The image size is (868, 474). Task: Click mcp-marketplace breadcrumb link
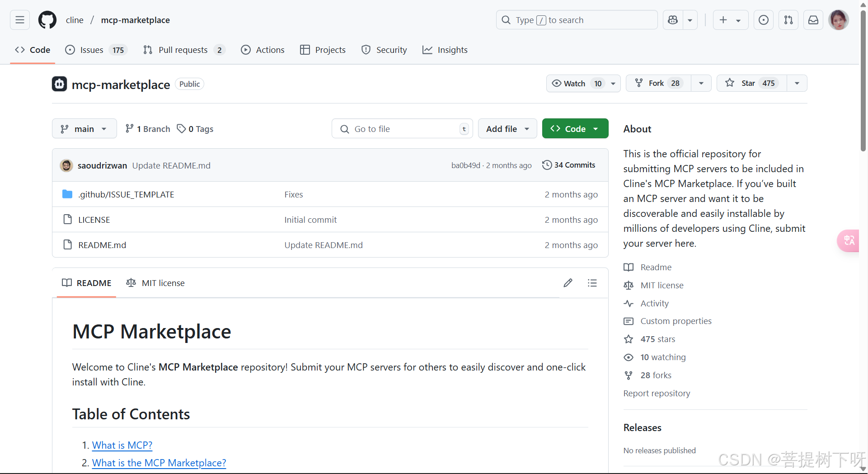[x=136, y=20]
